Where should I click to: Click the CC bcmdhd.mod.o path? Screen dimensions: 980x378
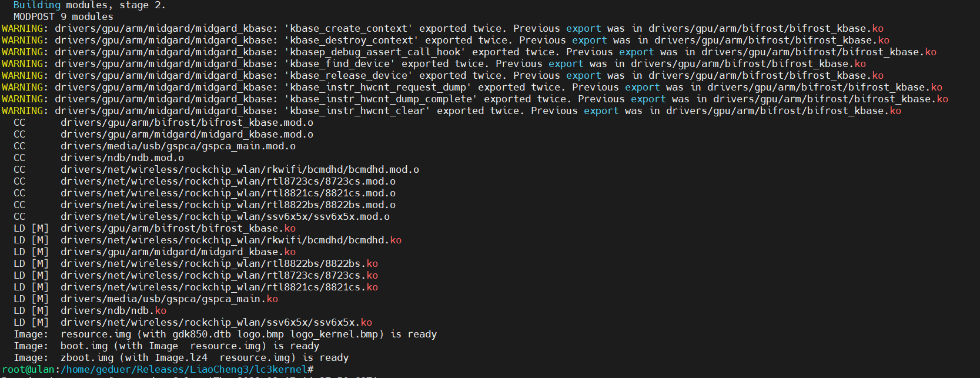[x=240, y=169]
